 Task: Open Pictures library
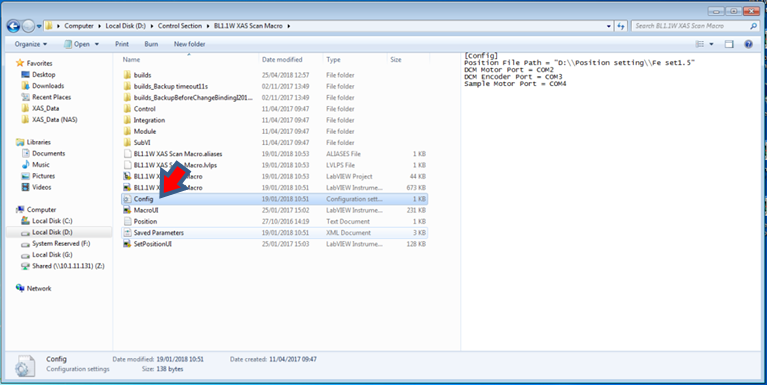point(43,176)
